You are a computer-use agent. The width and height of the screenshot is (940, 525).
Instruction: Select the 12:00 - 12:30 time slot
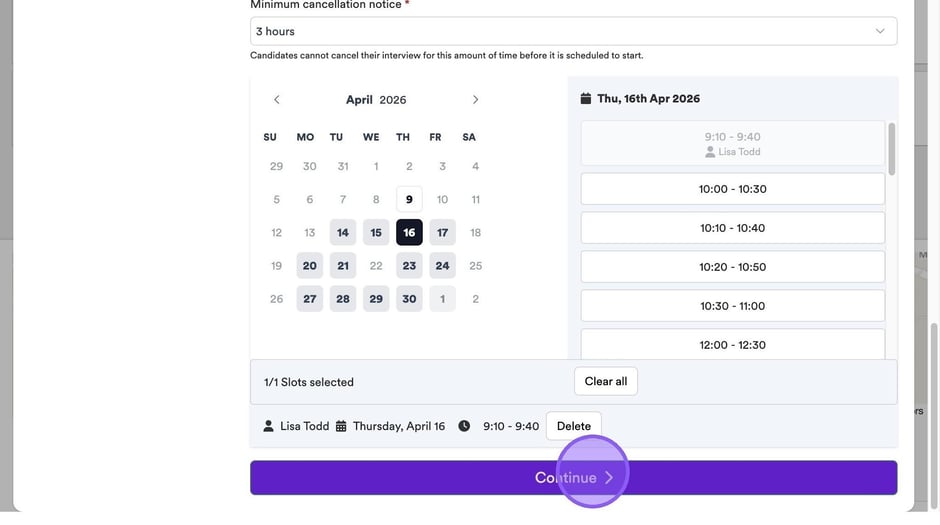click(732, 344)
